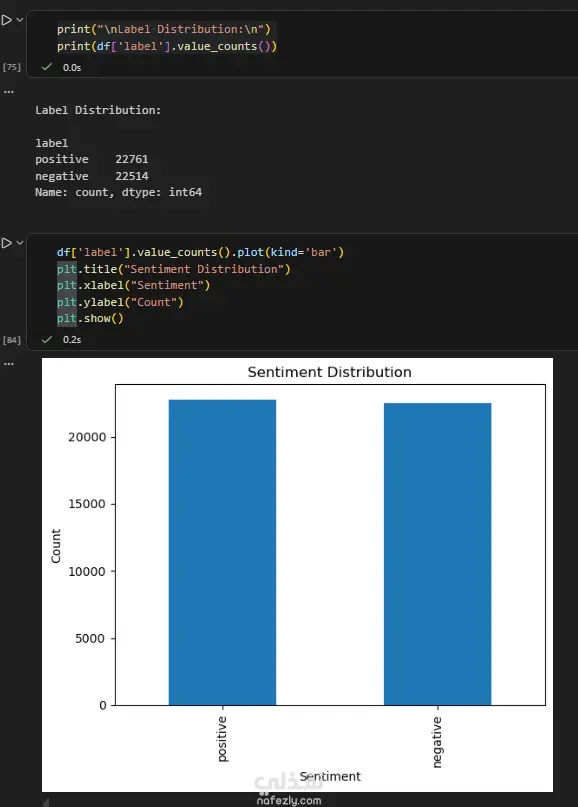Place cursor on the plt.title line
Screen dimensions: 578x807
click(173, 269)
